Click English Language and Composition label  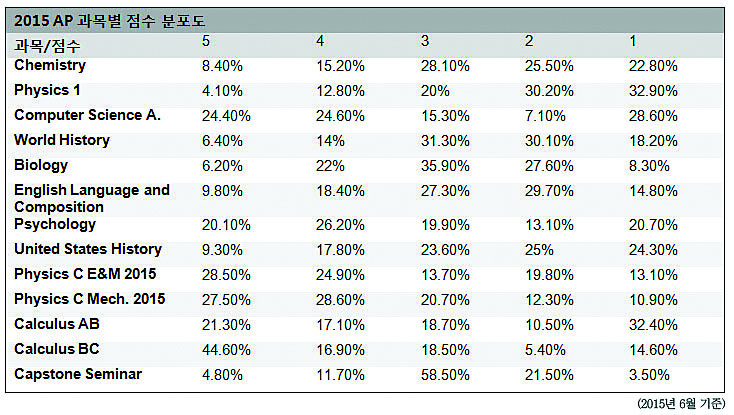click(92, 198)
